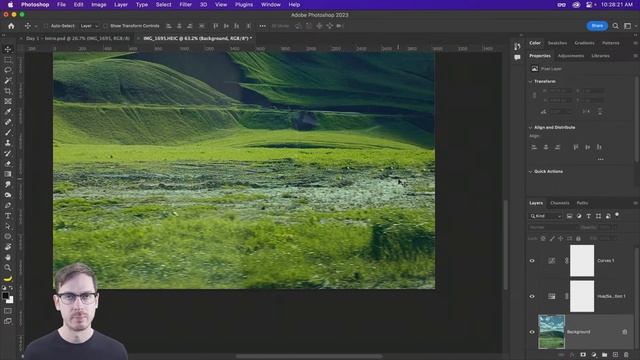640x360 pixels.
Task: Switch to the Gradients tab
Action: coord(584,43)
